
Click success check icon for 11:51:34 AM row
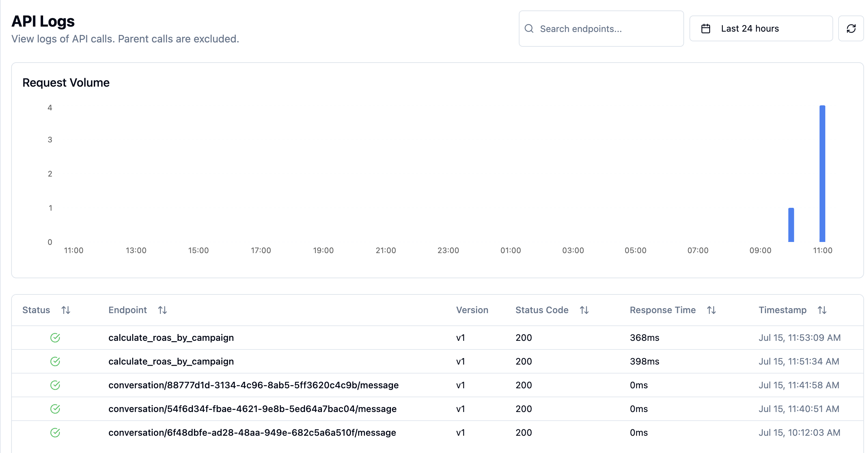click(x=55, y=361)
